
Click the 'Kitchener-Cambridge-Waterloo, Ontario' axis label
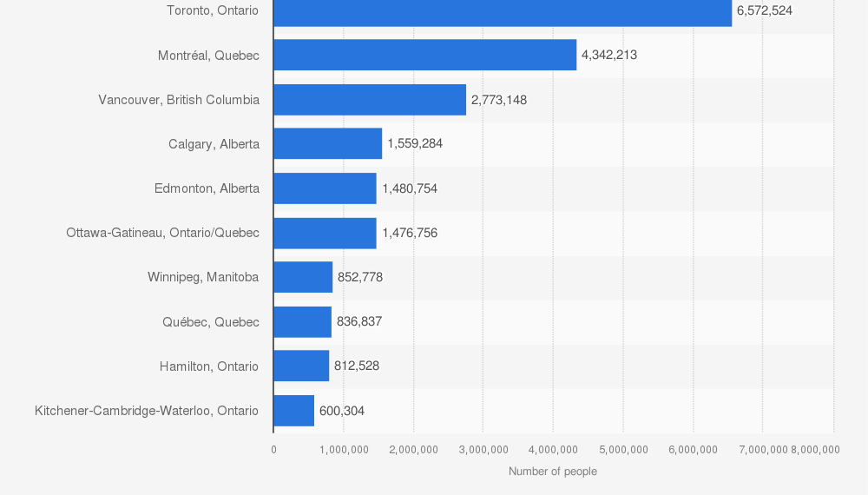tap(147, 411)
